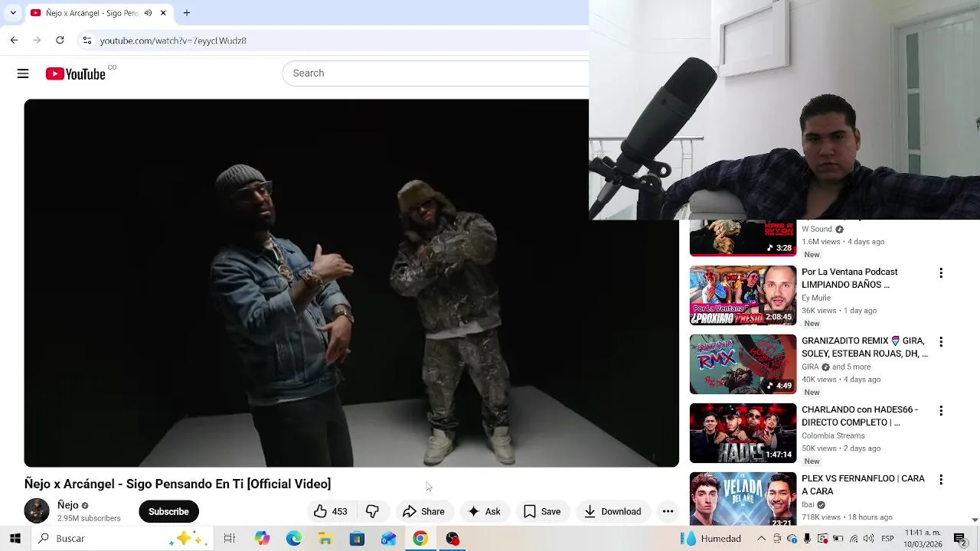Visit the Colombia Streams channel
Screen dimensions: 980x551
(833, 435)
